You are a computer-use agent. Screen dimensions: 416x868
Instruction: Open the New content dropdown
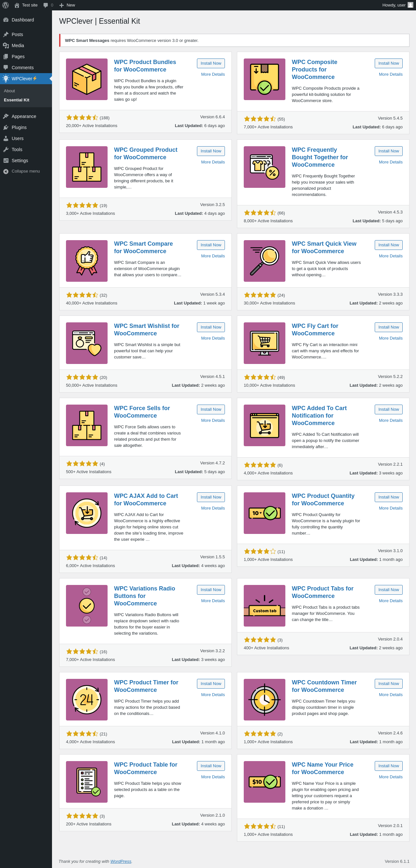coord(67,5)
